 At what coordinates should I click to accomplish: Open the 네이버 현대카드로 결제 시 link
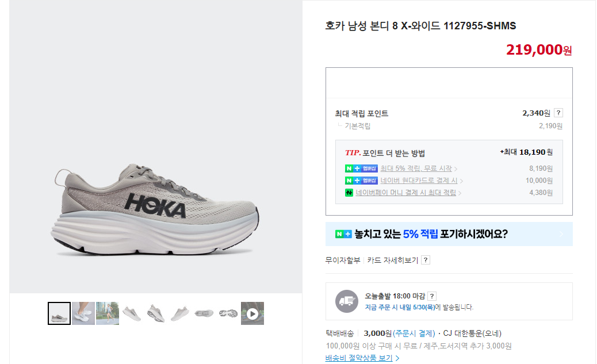(x=419, y=181)
